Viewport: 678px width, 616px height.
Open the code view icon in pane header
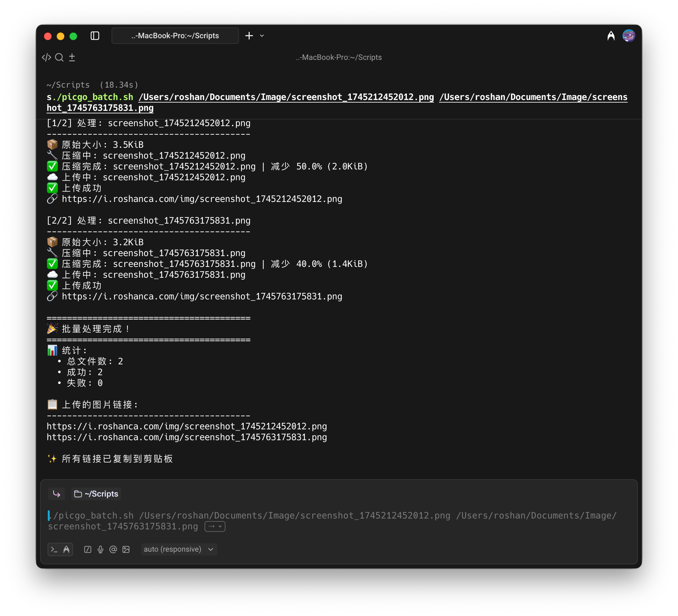click(x=47, y=58)
